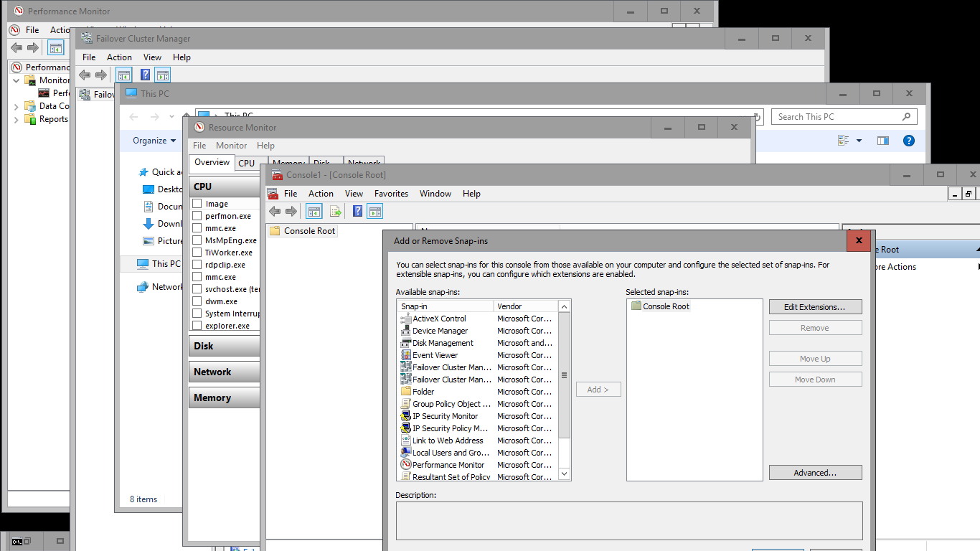Check the perfmon.exe process checkbox
Image resolution: width=980 pixels, height=551 pixels.
(197, 216)
